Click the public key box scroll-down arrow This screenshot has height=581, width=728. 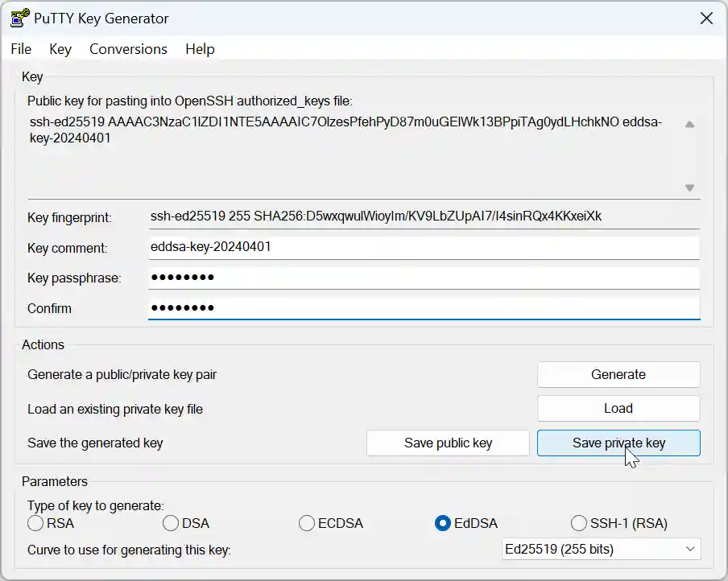point(689,187)
